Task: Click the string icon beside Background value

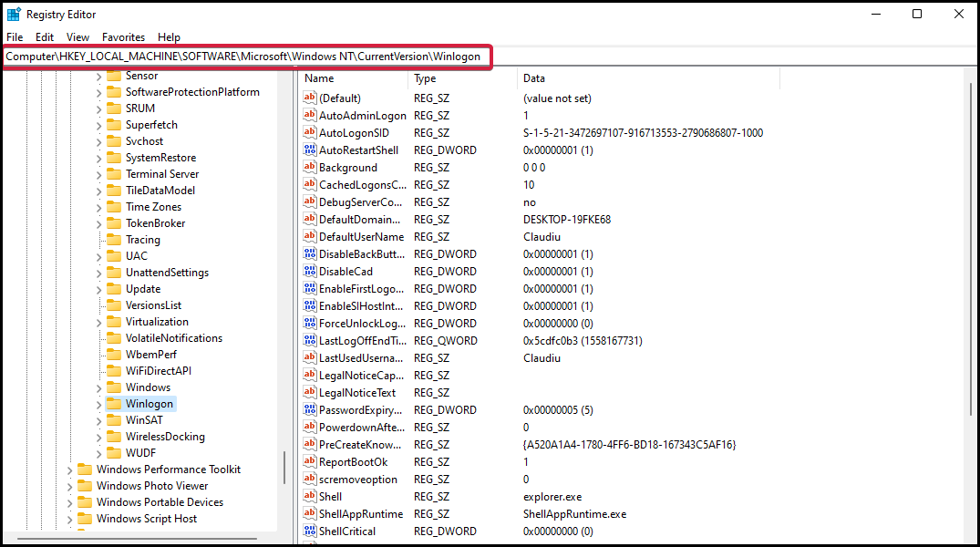Action: point(309,167)
